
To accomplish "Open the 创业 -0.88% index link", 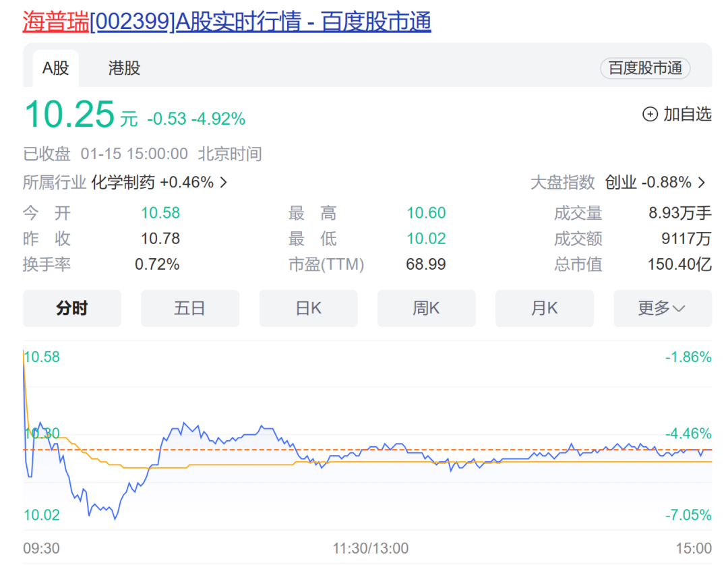I will pos(648,183).
